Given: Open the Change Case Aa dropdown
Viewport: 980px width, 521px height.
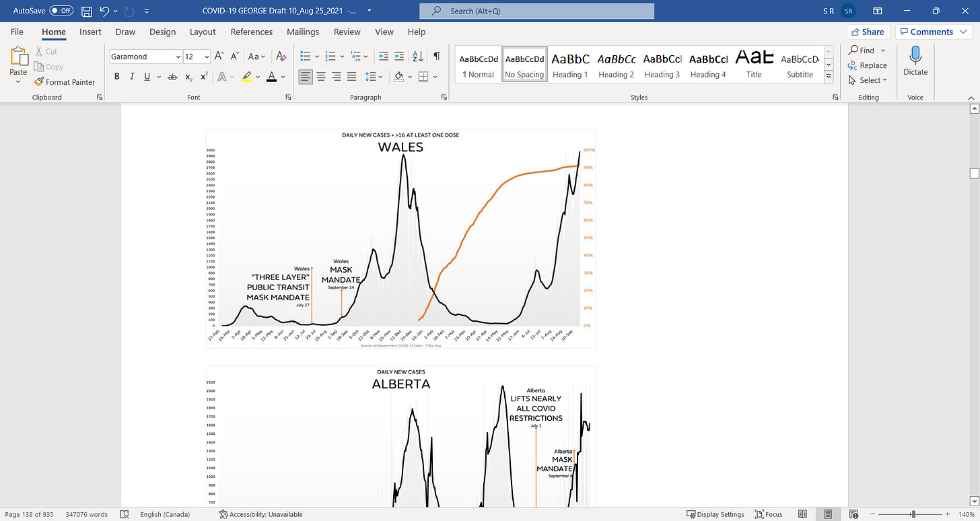Looking at the screenshot, I should (x=257, y=57).
